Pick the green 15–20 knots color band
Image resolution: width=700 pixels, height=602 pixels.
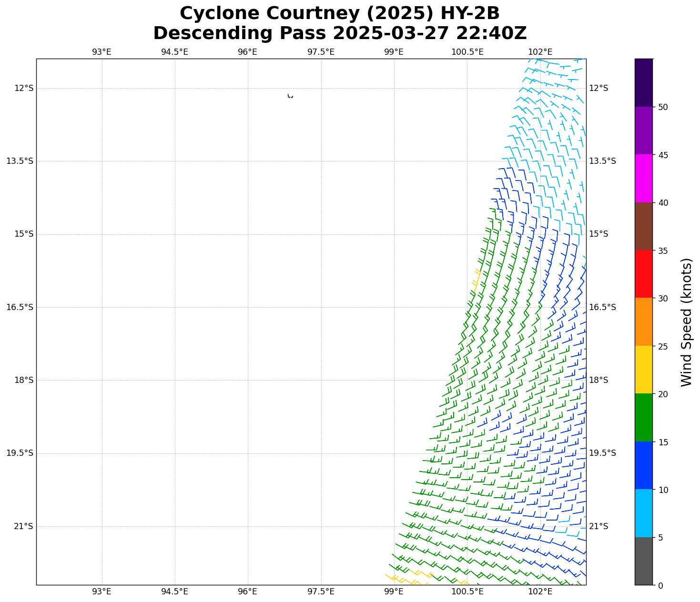click(643, 417)
